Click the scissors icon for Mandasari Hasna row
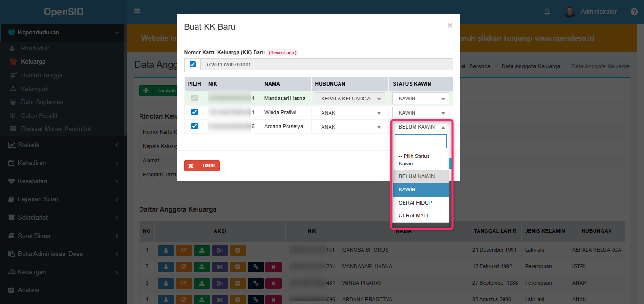The image size is (644, 304). [220, 267]
